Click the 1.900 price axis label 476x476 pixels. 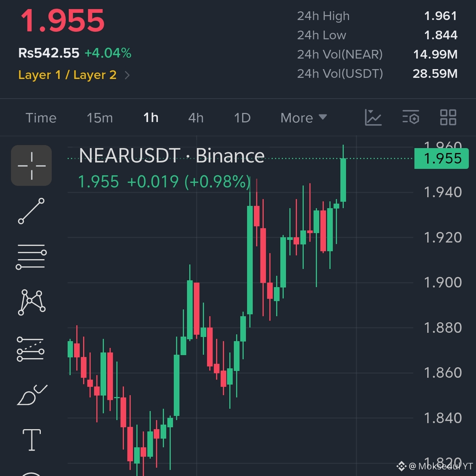point(443,283)
